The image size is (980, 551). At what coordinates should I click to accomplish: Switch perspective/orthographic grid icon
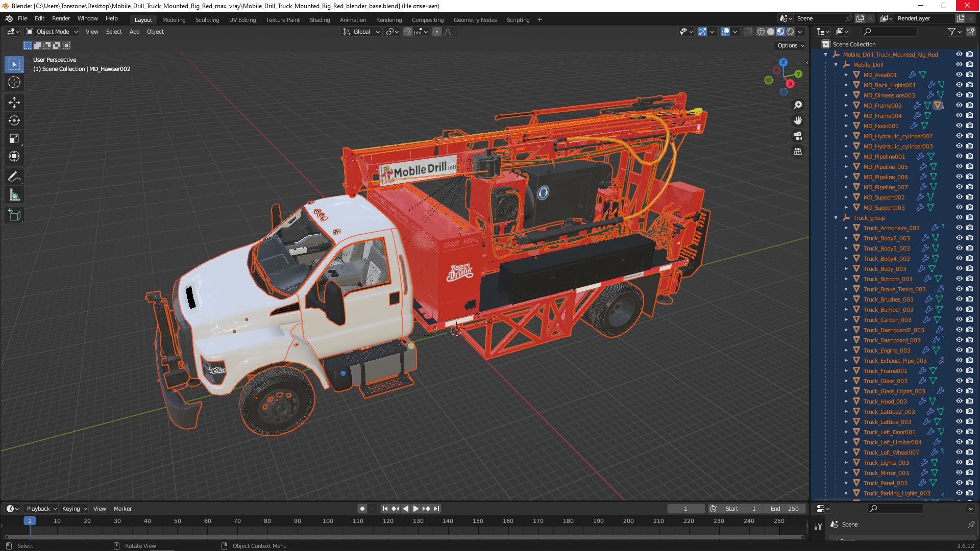tap(798, 151)
